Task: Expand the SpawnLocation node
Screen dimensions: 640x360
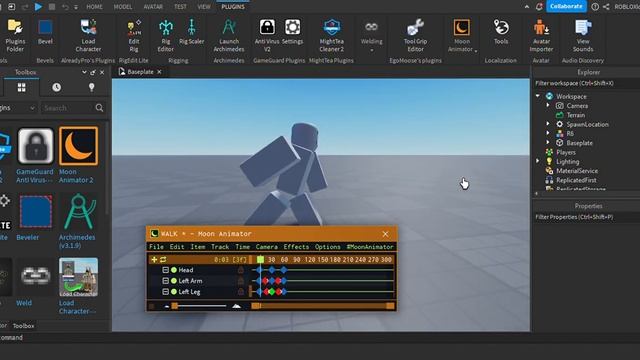Action: tap(548, 124)
